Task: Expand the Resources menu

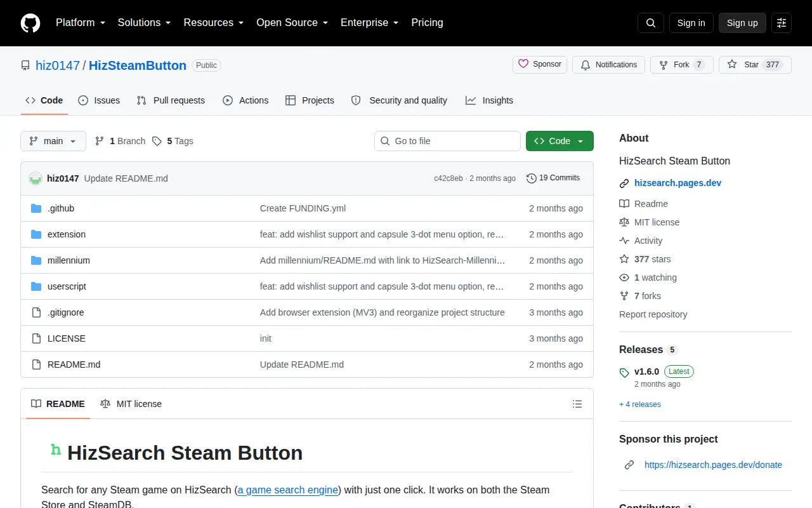Action: pyautogui.click(x=214, y=23)
